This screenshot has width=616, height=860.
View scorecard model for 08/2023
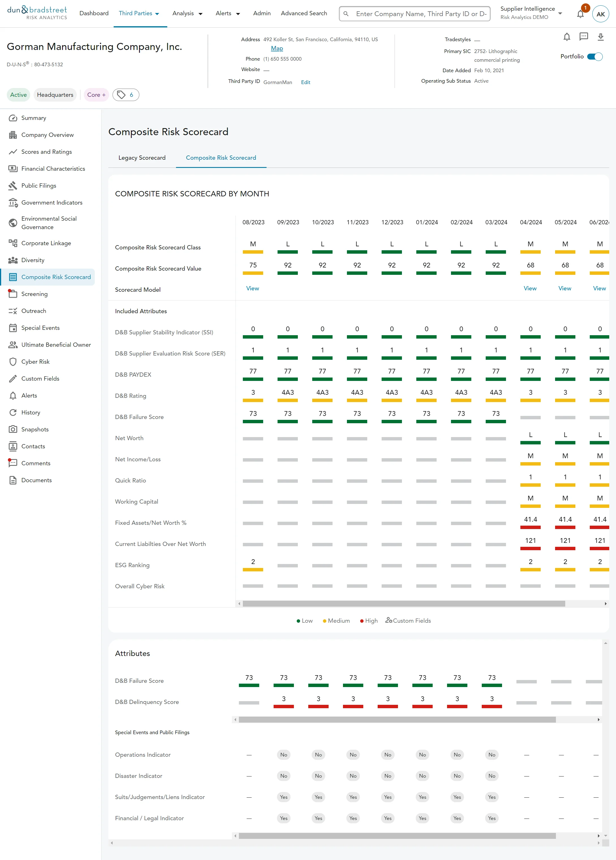click(x=252, y=288)
